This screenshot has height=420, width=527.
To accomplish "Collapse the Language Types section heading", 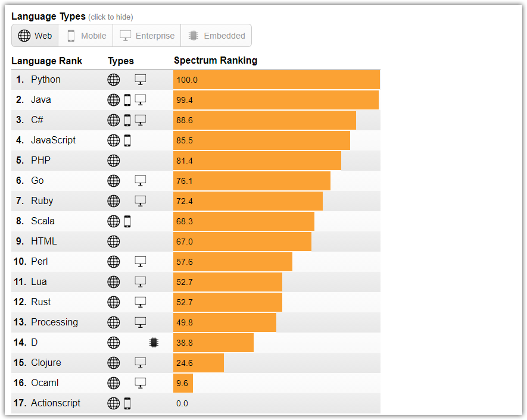I will (x=48, y=16).
